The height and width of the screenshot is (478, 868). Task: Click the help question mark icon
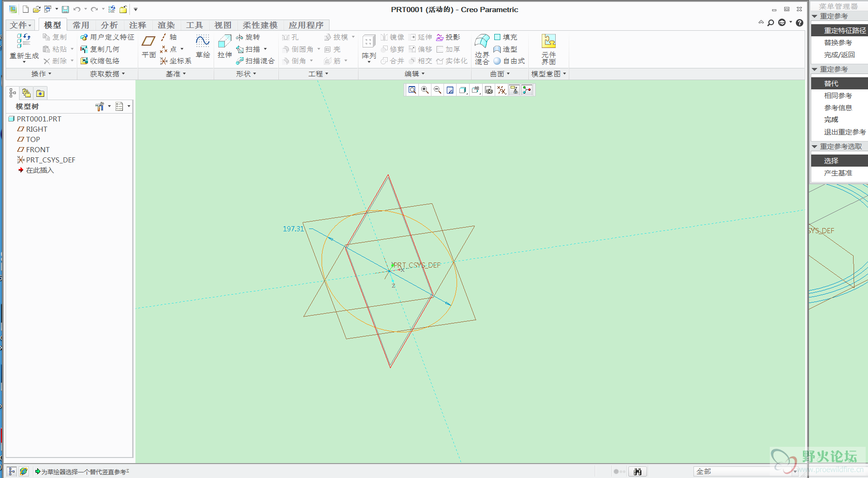coord(800,23)
